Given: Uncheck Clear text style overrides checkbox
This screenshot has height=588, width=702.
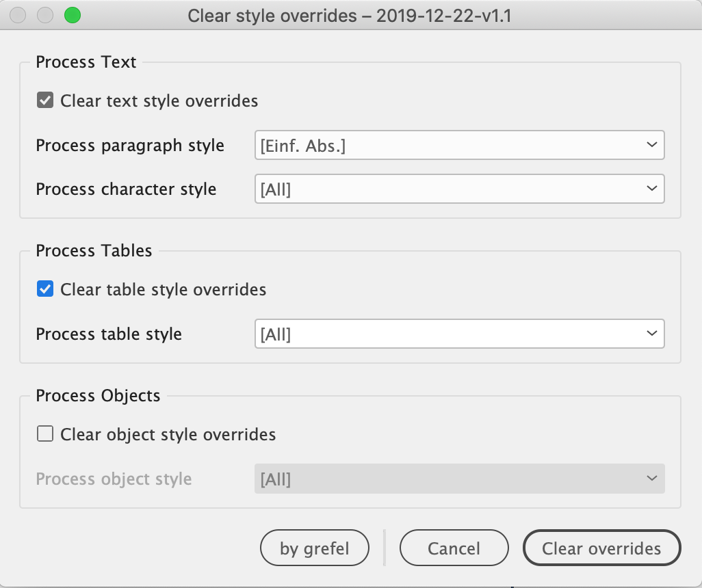Looking at the screenshot, I should click(45, 101).
